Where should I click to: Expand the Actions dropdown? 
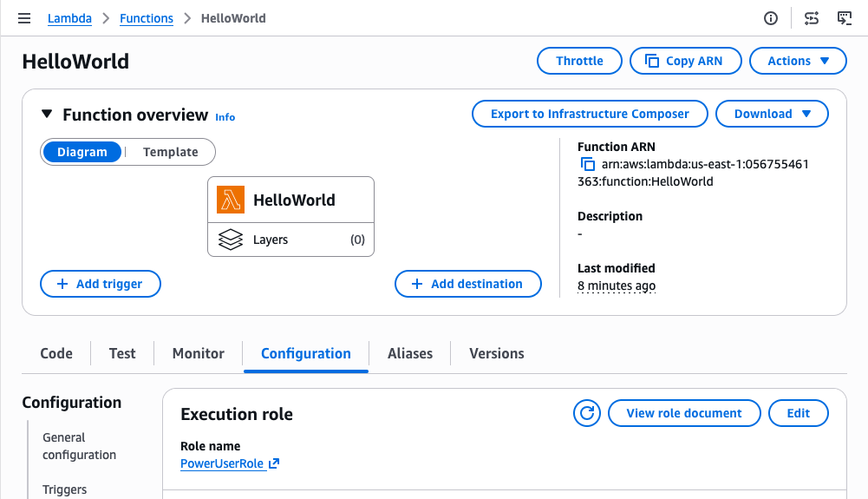(x=798, y=61)
